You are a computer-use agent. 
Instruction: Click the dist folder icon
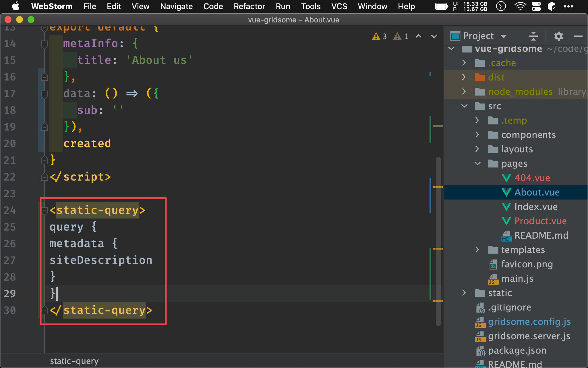480,77
